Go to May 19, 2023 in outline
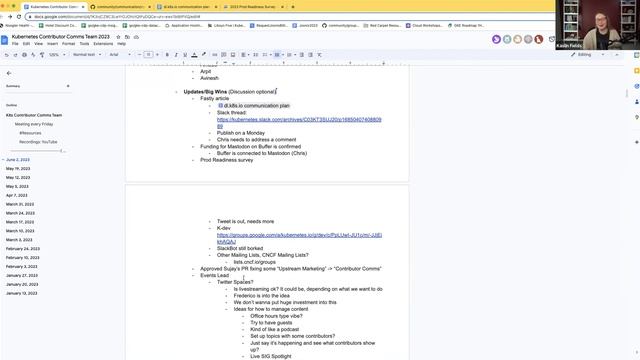 click(x=18, y=169)
